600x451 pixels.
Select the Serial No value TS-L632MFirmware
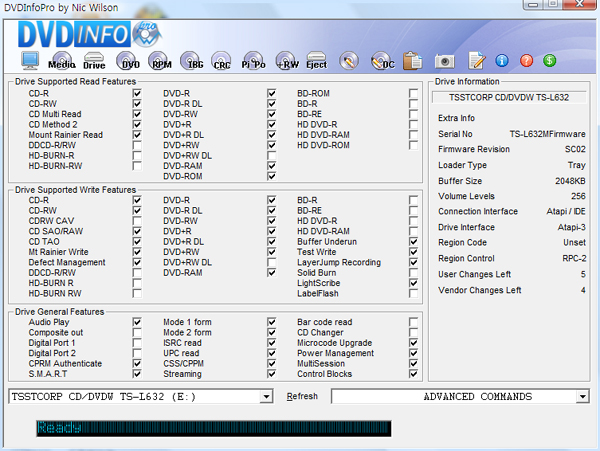coord(547,134)
